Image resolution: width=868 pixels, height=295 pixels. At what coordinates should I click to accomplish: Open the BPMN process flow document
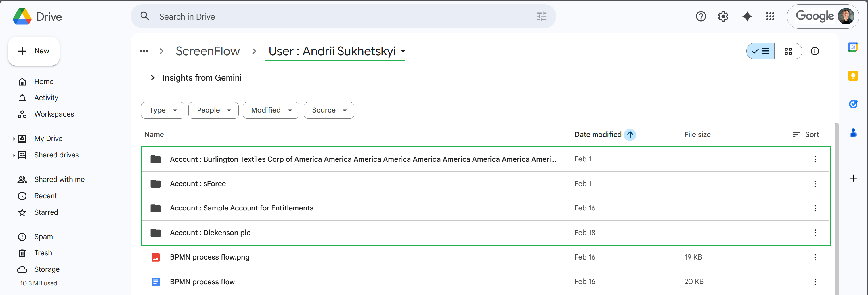click(202, 282)
